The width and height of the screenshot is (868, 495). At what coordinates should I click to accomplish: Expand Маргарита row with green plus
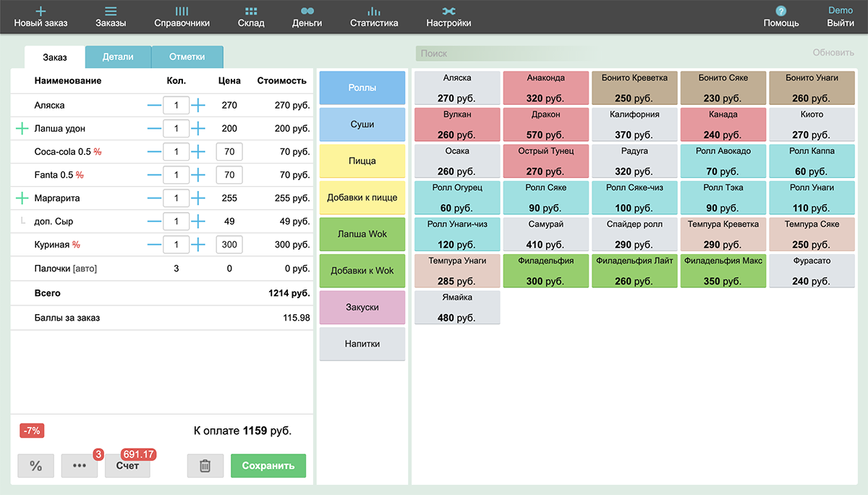(22, 198)
